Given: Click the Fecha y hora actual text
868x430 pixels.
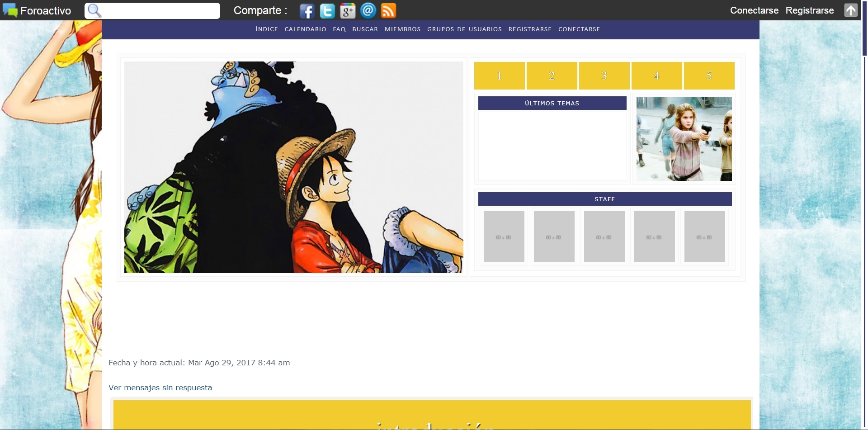Looking at the screenshot, I should 199,363.
